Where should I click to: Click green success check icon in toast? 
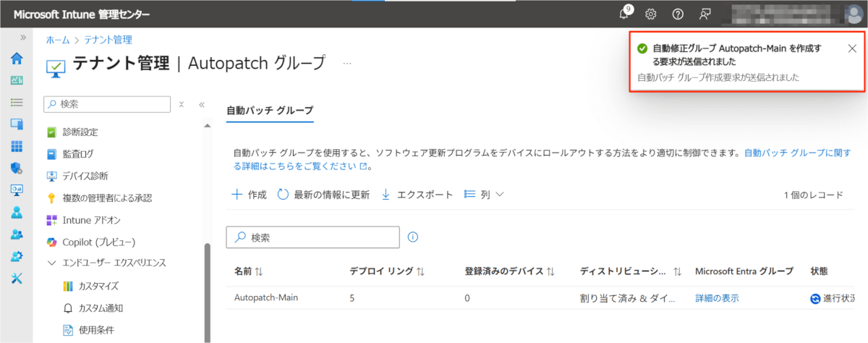[642, 48]
